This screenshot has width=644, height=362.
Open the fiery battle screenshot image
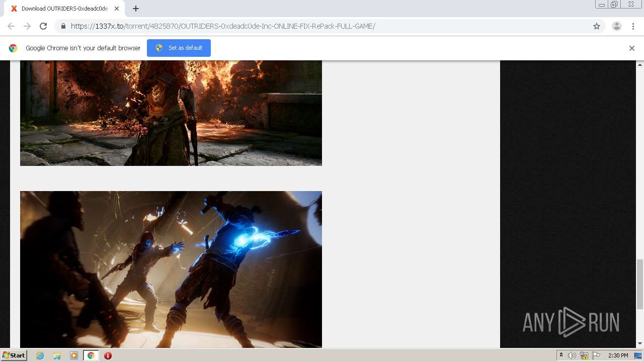click(171, 113)
